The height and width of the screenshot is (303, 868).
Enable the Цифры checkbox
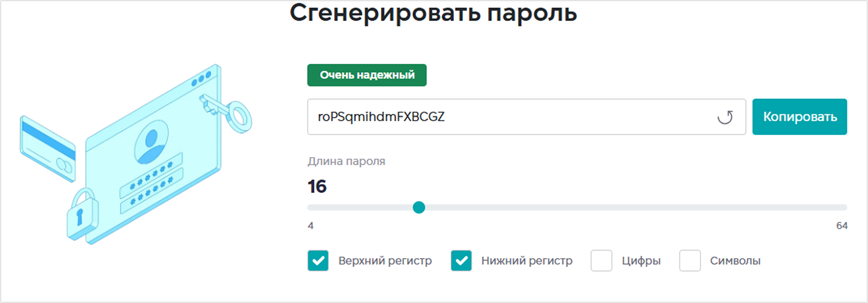pyautogui.click(x=602, y=260)
